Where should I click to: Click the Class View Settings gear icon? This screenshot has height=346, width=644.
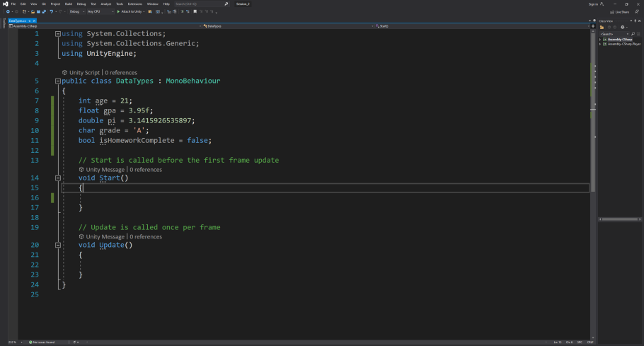[x=623, y=27]
